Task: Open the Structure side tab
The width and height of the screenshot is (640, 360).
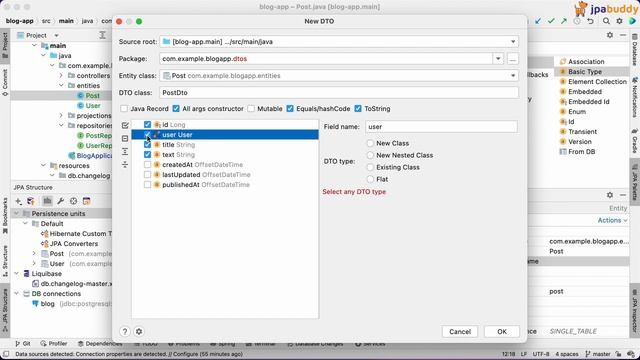Action: pyautogui.click(x=5, y=261)
